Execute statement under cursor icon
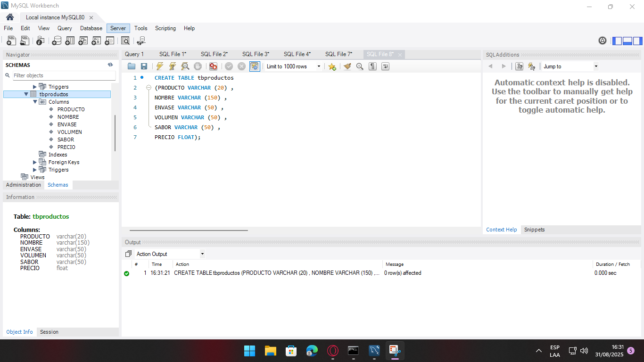 pos(173,66)
